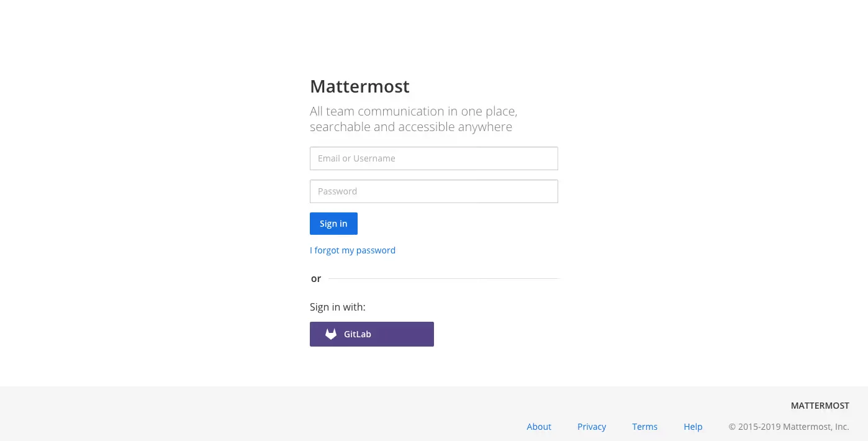Open the About footer link
This screenshot has height=441, width=868.
[538, 427]
